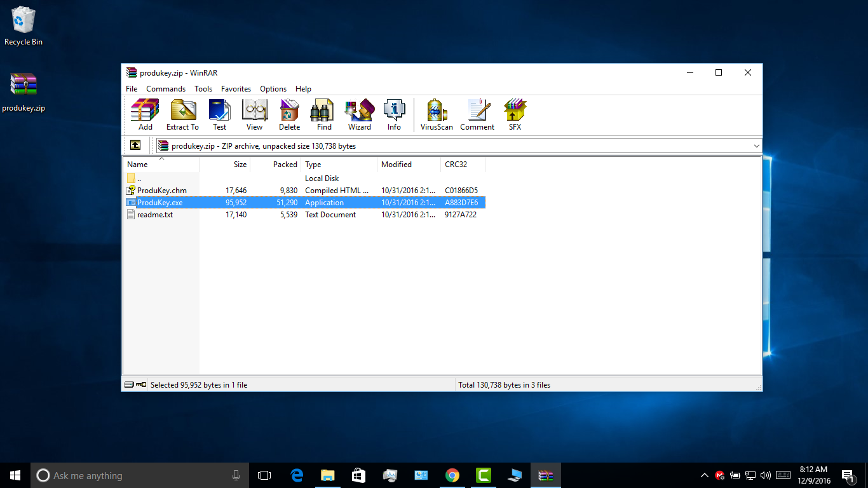Image resolution: width=868 pixels, height=488 pixels.
Task: Open the File menu
Action: pos(132,89)
